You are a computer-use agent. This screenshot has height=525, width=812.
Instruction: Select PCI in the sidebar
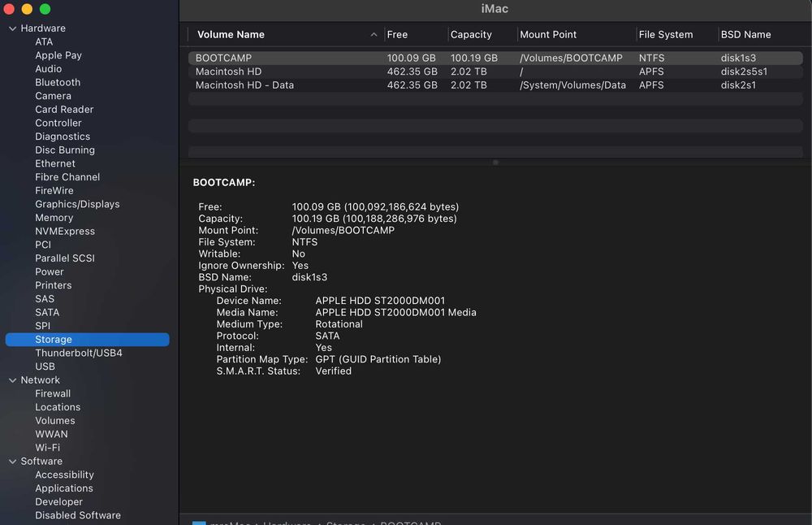43,245
